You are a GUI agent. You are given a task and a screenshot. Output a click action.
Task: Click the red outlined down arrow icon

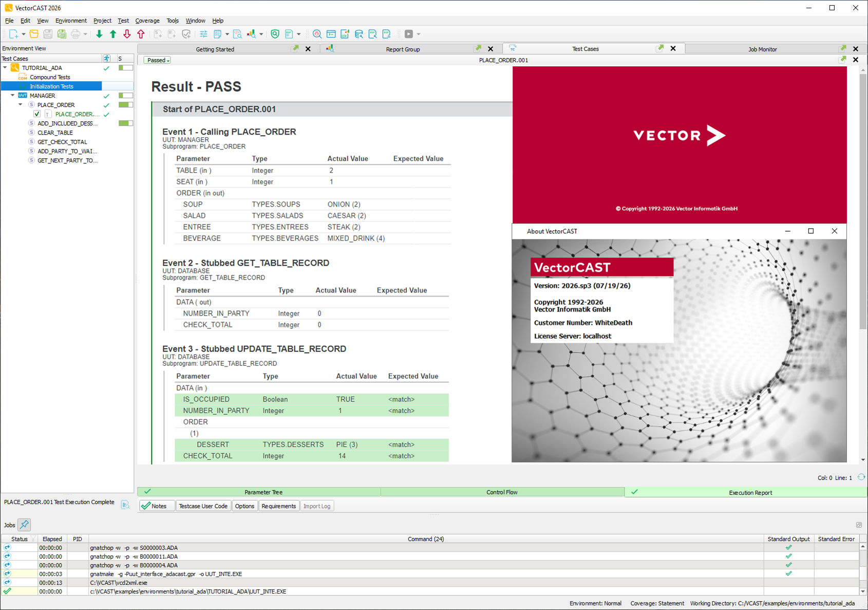[x=127, y=34]
